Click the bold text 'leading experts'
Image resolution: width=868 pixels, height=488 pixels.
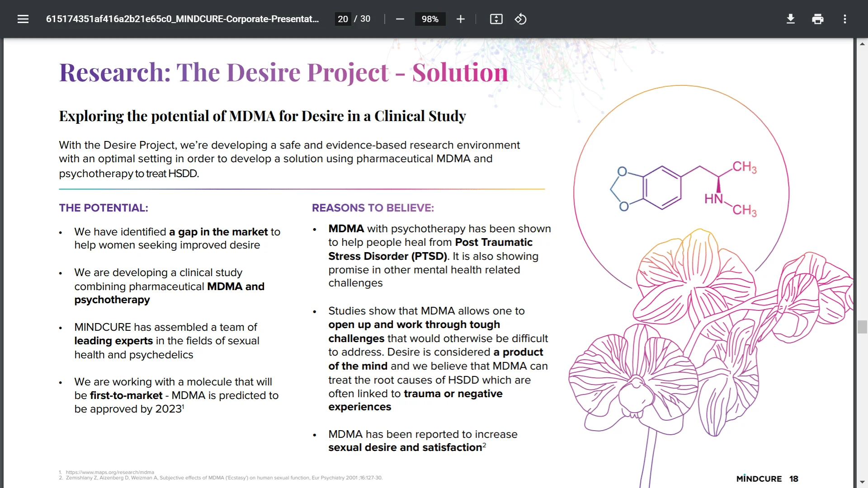click(113, 341)
